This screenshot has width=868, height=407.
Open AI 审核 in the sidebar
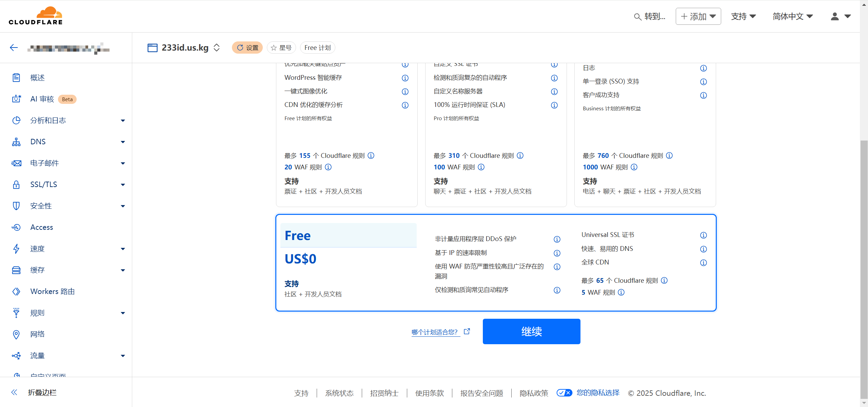42,99
